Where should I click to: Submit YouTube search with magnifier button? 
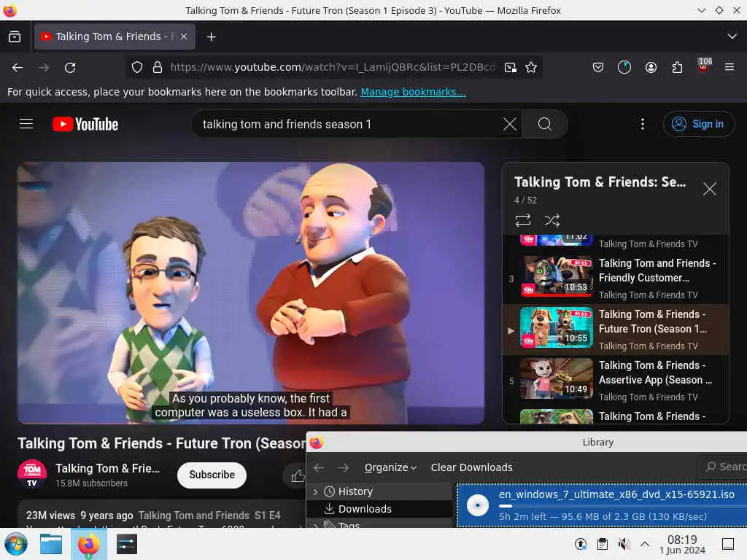[544, 124]
